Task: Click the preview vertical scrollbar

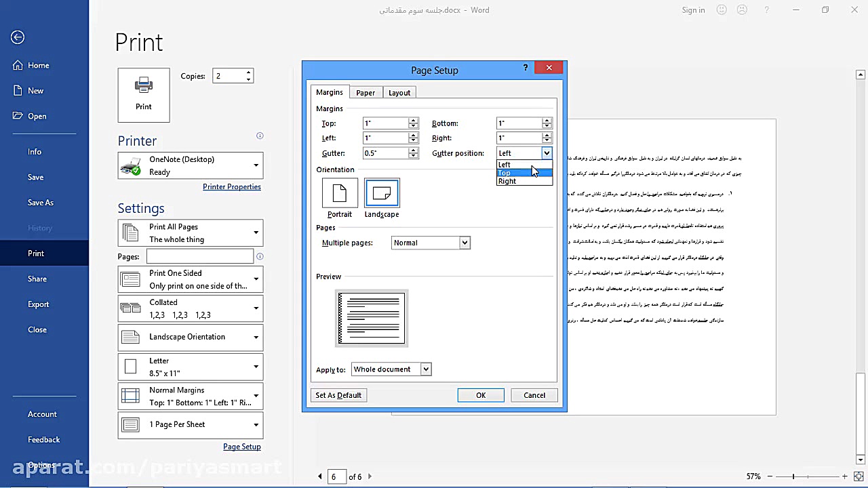Action: [x=861, y=266]
